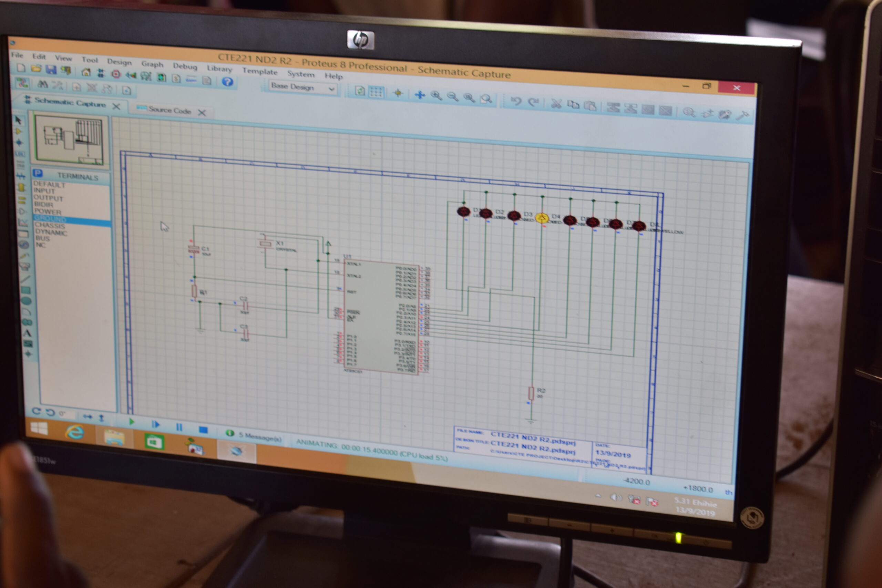
Task: Open the Design menu
Action: [119, 62]
